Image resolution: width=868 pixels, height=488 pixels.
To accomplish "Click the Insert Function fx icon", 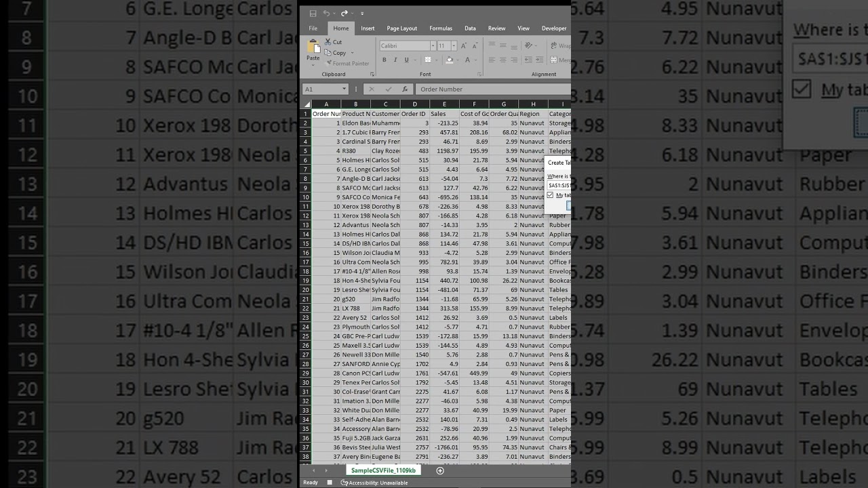I will (405, 89).
